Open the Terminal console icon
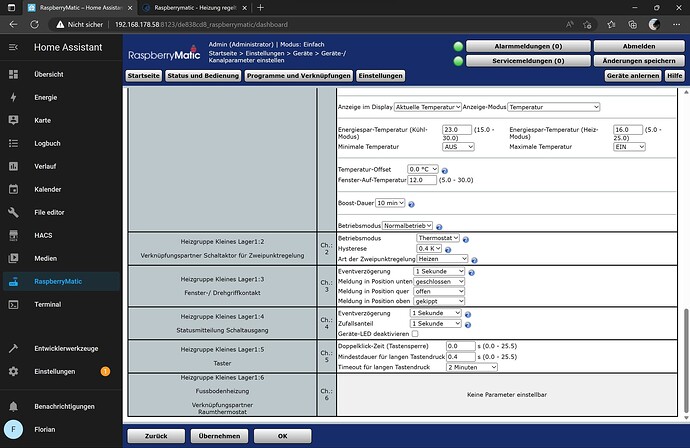 click(14, 304)
